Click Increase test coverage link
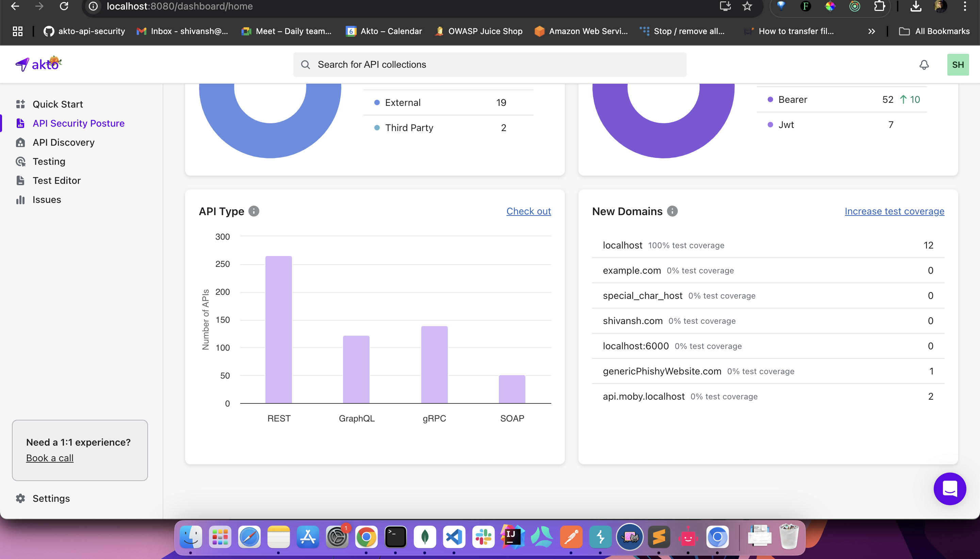 [x=894, y=211]
